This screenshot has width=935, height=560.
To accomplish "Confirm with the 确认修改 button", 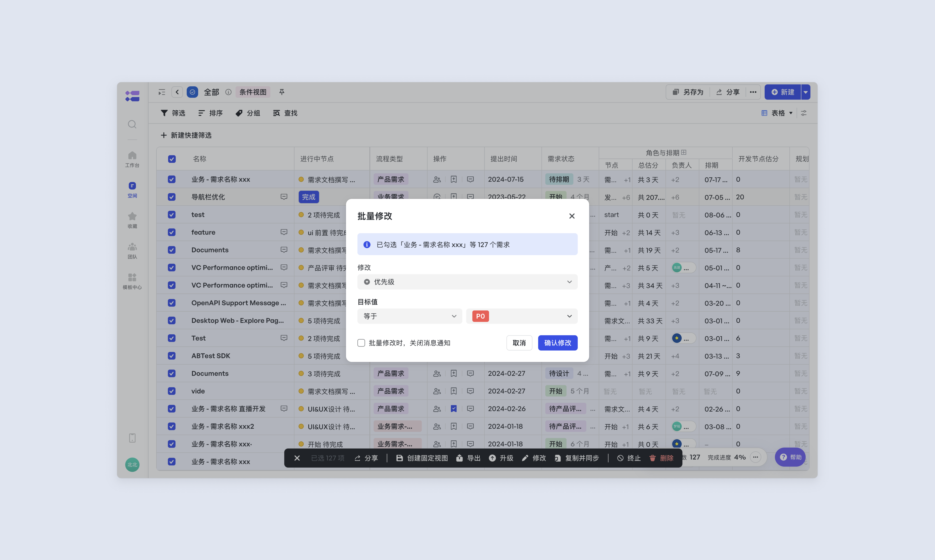I will (557, 343).
